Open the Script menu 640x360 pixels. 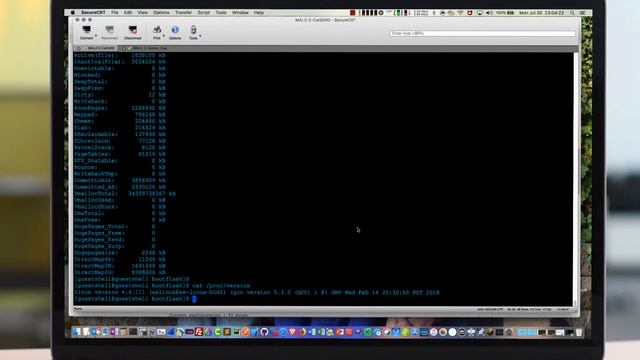(204, 13)
